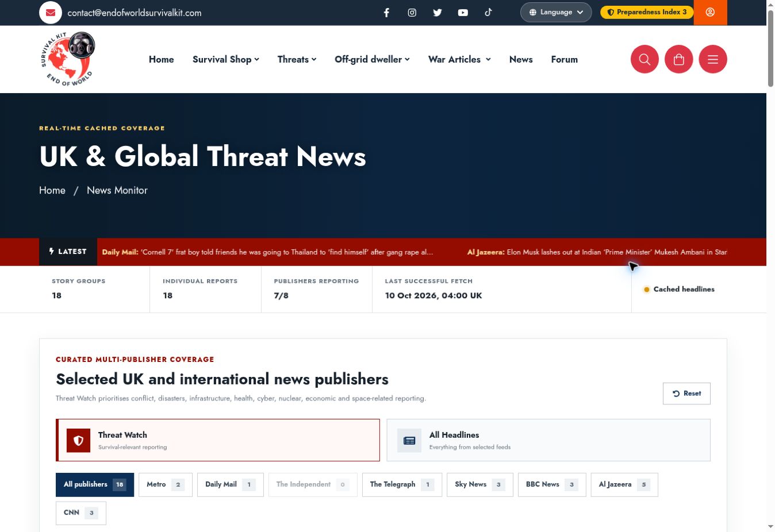Open the Twitter social link icon
This screenshot has height=532, width=775.
click(438, 13)
